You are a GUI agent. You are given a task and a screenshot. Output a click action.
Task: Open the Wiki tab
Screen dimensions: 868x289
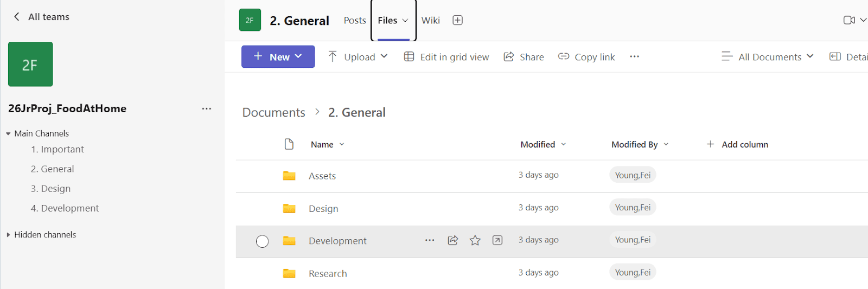pos(430,21)
